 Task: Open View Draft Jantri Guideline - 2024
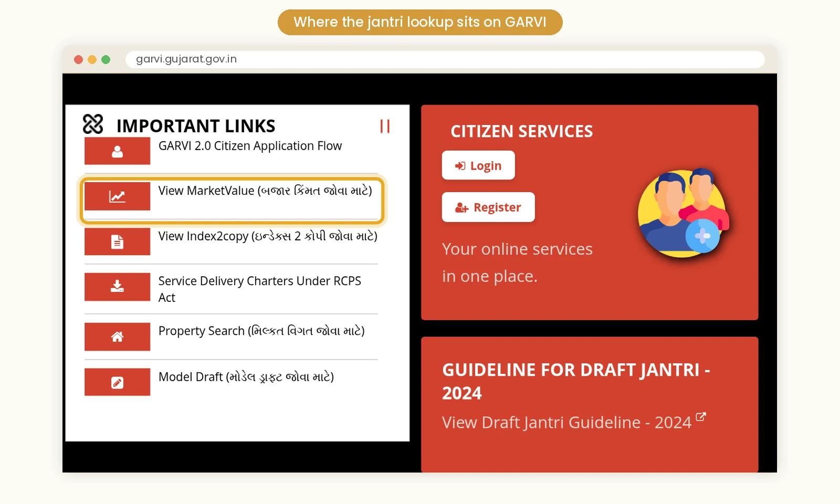567,423
